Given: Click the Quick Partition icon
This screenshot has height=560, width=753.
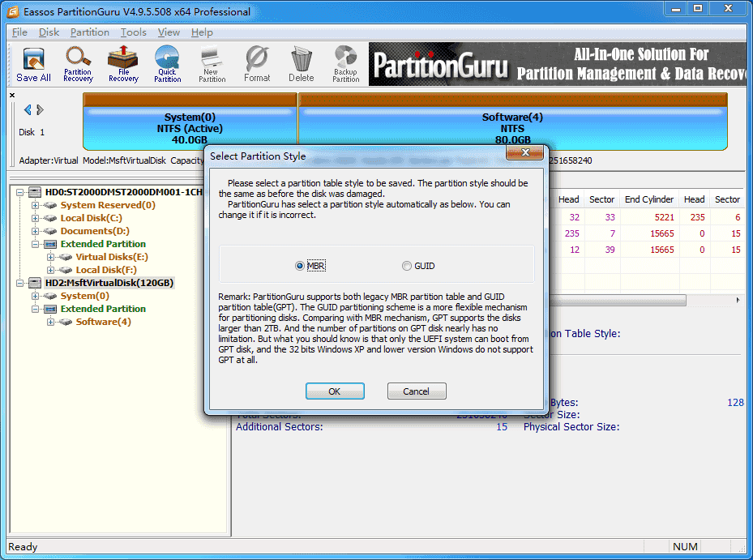Looking at the screenshot, I should tap(167, 65).
